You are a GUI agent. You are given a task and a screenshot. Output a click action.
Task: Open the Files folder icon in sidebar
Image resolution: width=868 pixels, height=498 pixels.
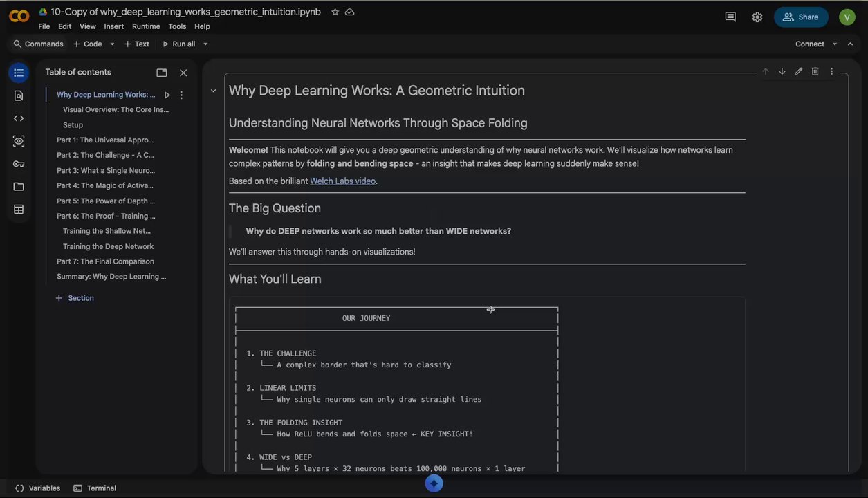click(x=19, y=187)
